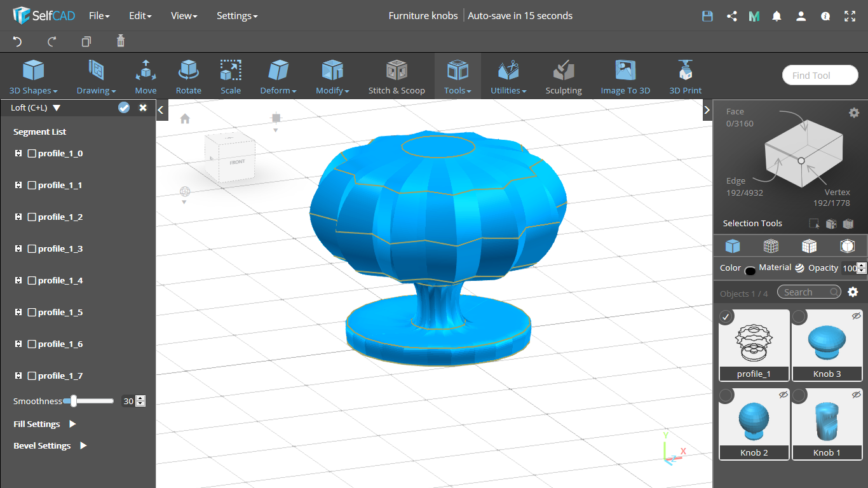Open the Edit menu
Screen dimensions: 868x488
pyautogui.click(x=140, y=16)
